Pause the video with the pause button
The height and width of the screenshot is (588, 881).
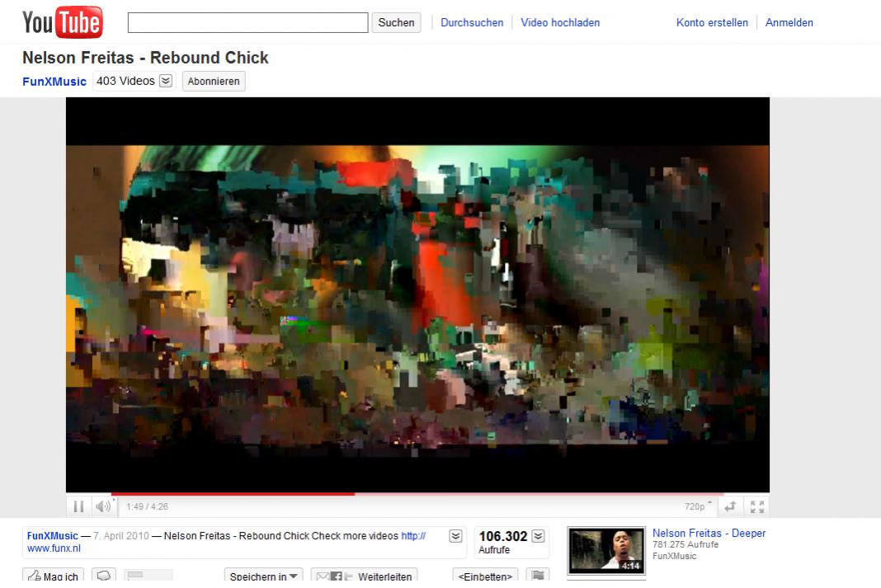coord(78,506)
